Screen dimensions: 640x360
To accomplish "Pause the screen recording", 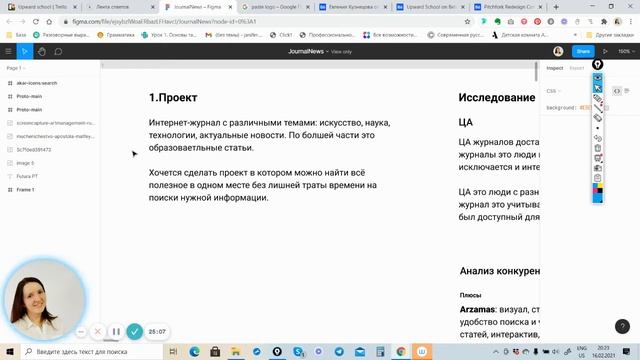I will pyautogui.click(x=116, y=332).
